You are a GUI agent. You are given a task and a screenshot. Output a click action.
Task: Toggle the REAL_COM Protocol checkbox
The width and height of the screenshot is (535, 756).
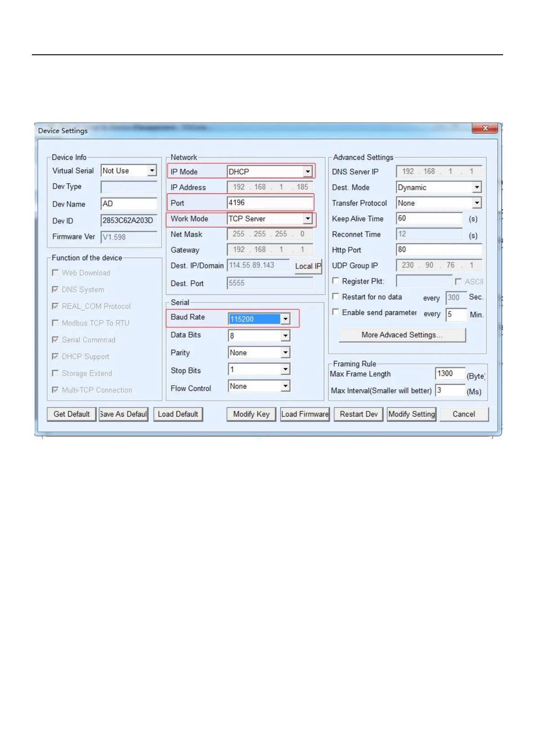tap(55, 306)
